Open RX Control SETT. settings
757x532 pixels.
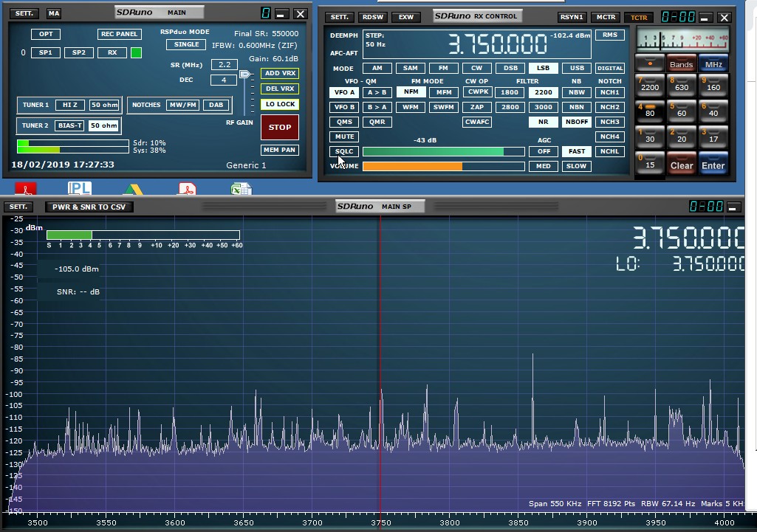point(340,18)
